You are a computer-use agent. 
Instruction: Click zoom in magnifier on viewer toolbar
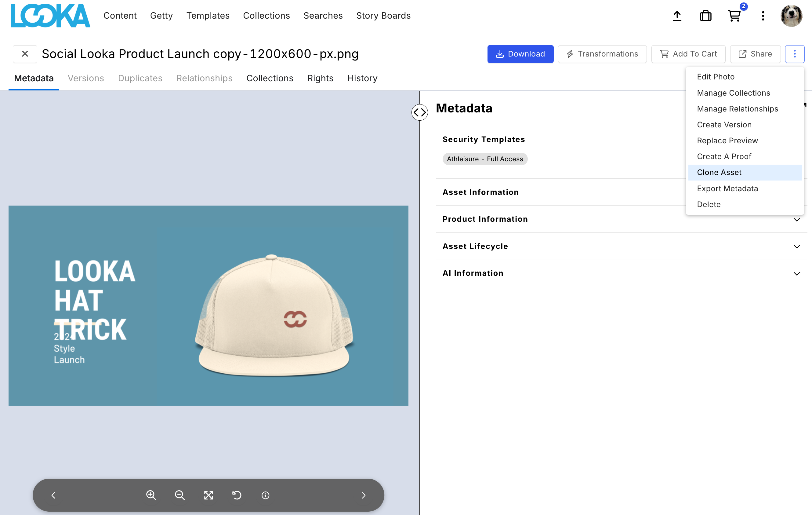(x=151, y=495)
